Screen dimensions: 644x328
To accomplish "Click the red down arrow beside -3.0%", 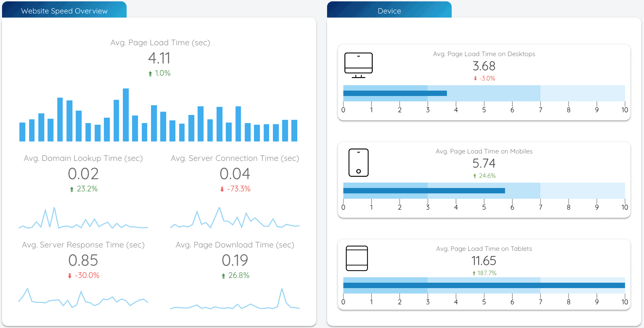I will (x=475, y=78).
